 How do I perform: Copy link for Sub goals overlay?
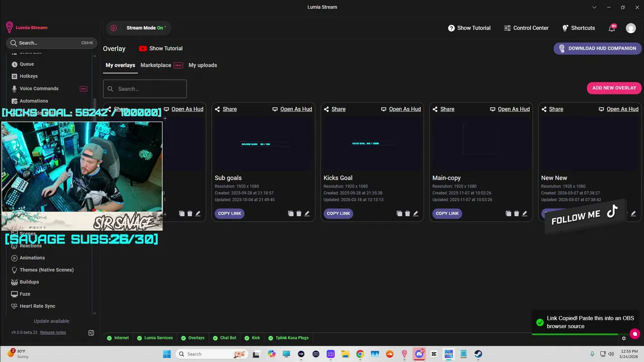tap(229, 214)
